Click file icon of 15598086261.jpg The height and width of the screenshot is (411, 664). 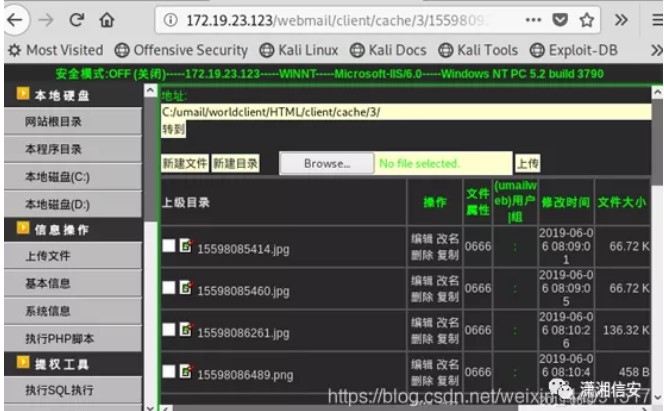[186, 330]
